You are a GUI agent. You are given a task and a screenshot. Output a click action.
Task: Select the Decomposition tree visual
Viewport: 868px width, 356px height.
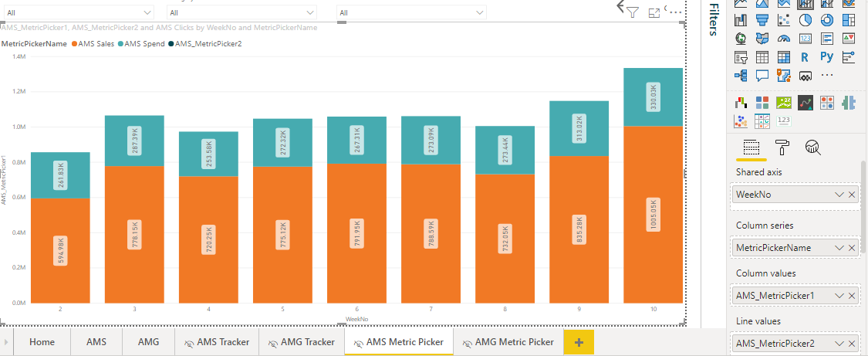tap(741, 76)
